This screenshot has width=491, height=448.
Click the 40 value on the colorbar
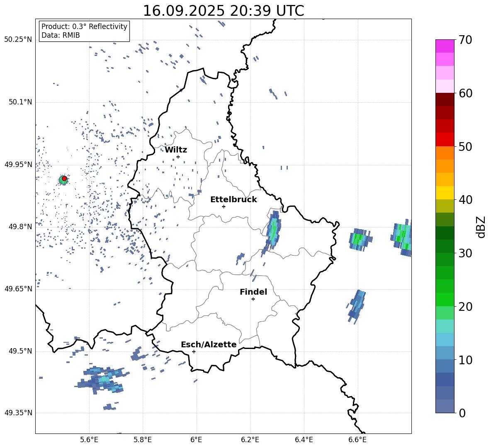(465, 200)
